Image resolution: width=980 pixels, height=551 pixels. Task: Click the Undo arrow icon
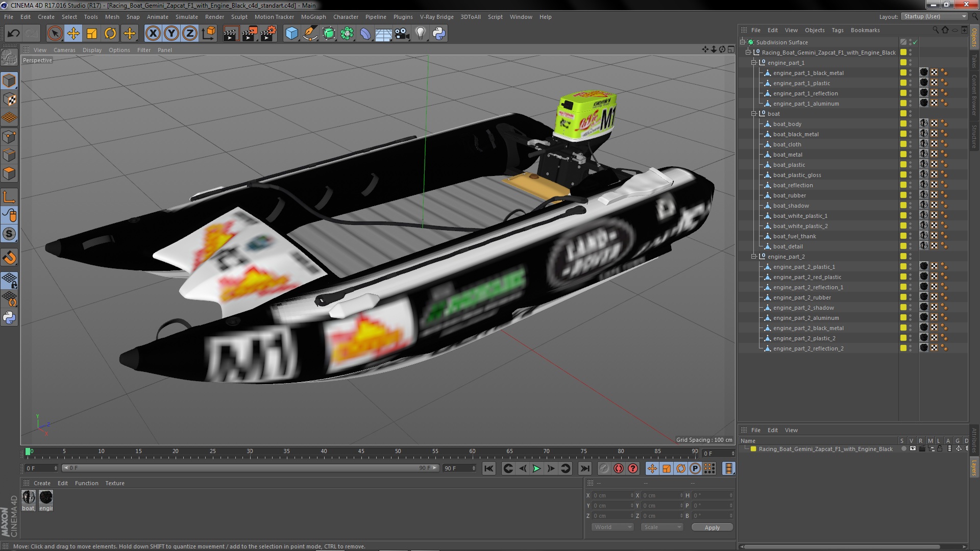coord(13,34)
